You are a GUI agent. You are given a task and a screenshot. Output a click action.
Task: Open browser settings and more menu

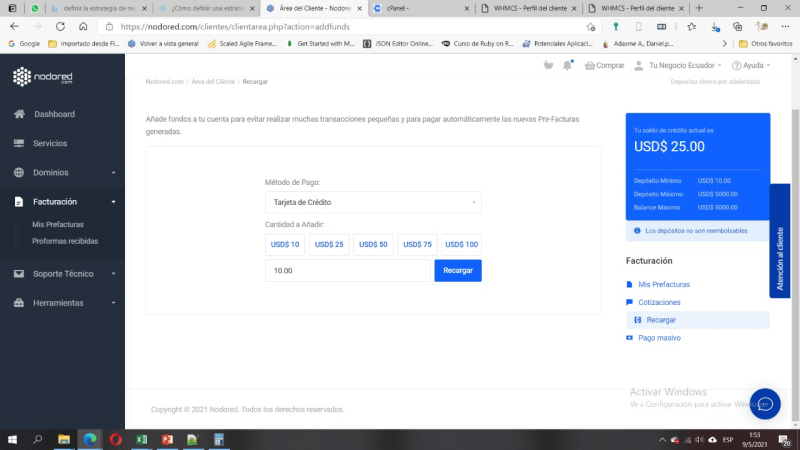click(785, 27)
